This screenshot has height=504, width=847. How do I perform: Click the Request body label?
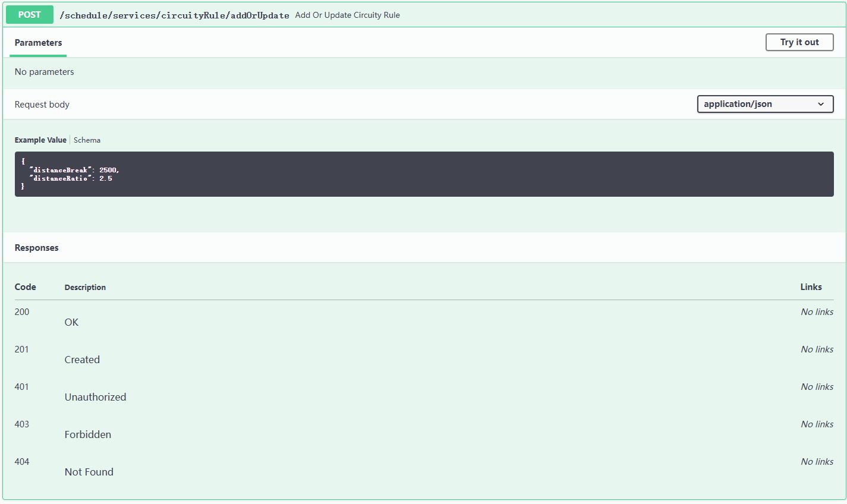coord(42,105)
